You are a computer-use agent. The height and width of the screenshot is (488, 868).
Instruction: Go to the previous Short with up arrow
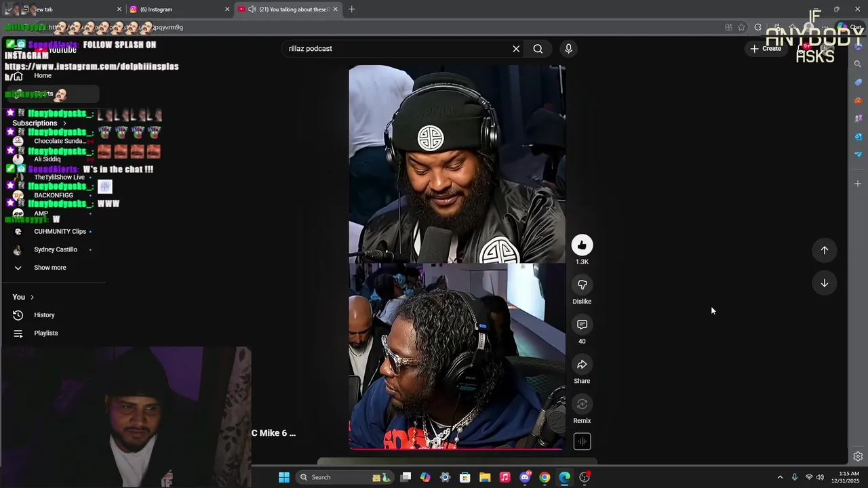point(825,250)
